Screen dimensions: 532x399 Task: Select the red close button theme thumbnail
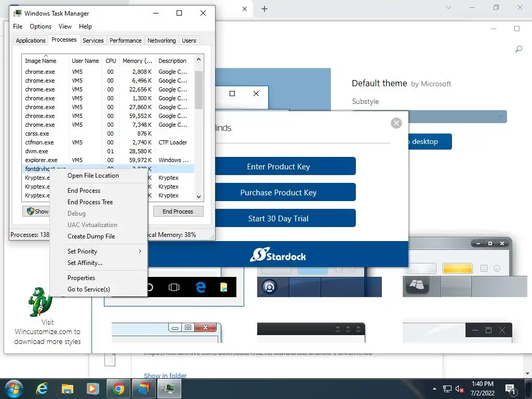[x=167, y=333]
